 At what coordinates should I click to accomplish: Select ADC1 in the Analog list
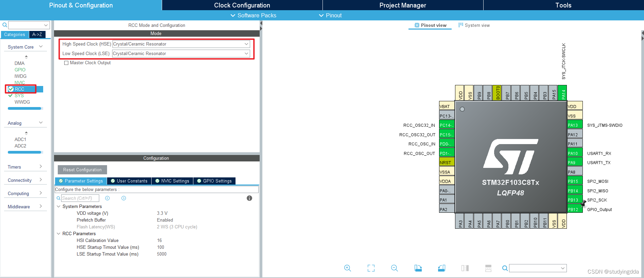[20, 139]
